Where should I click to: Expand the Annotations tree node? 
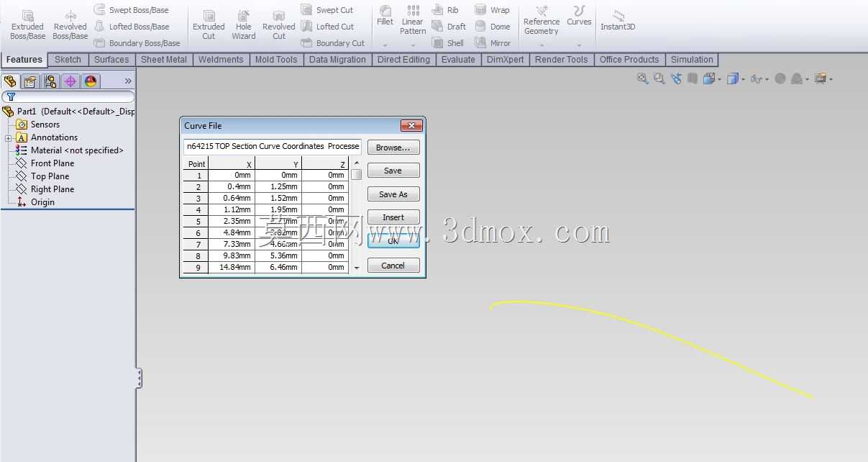pos(8,138)
